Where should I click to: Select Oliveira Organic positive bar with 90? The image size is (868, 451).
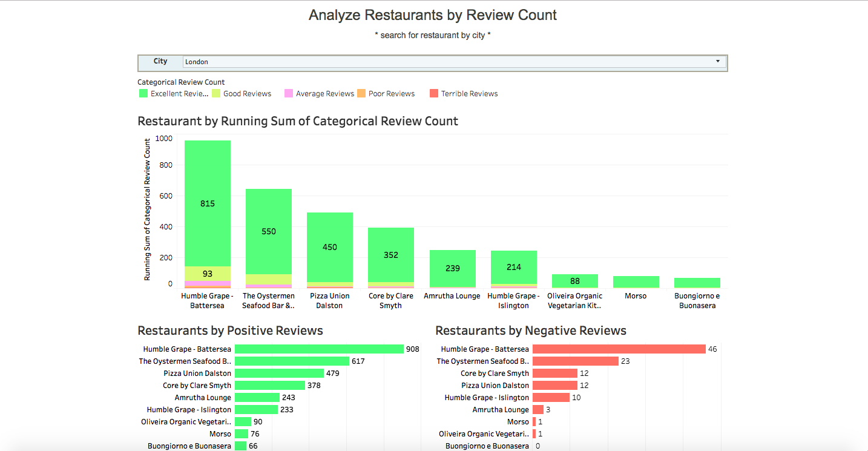click(x=243, y=422)
